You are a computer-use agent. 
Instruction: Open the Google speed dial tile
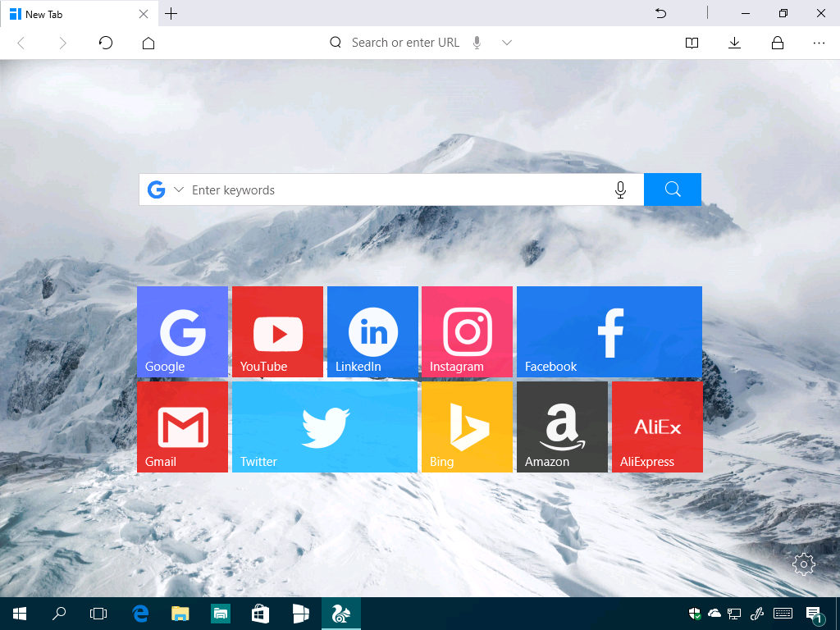click(182, 331)
